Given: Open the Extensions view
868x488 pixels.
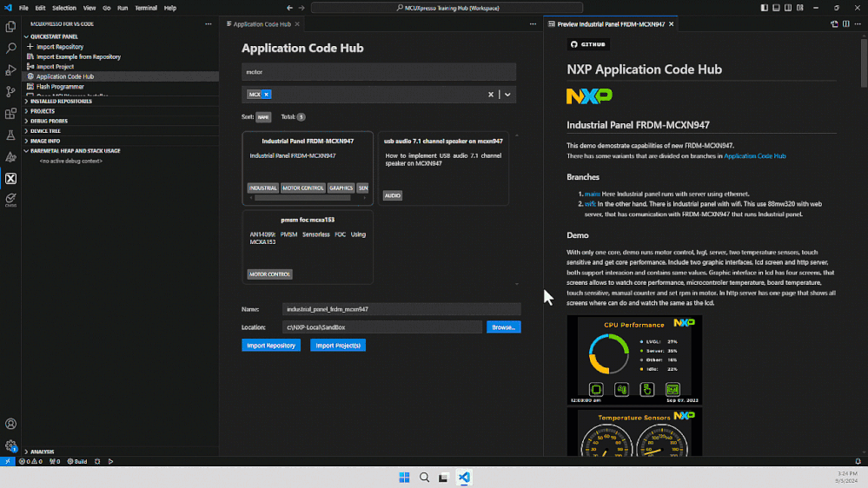Looking at the screenshot, I should coord(10,114).
